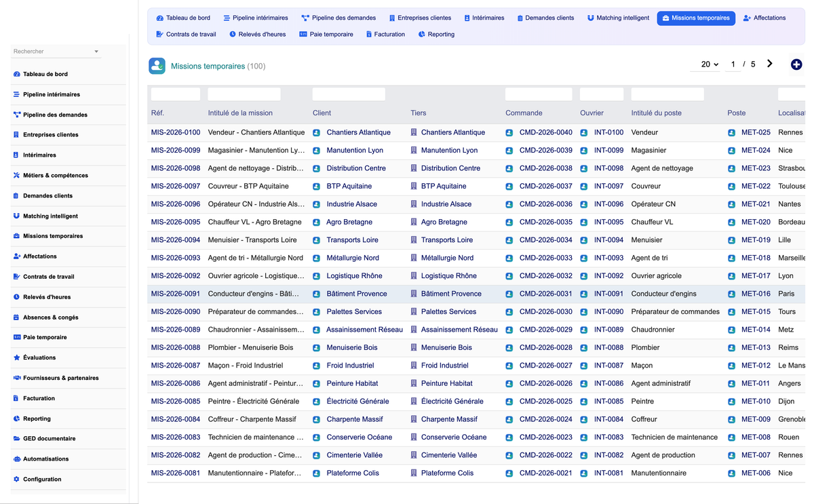The image size is (814, 504).
Task: Open the Relevés d'heures top tab
Action: coord(258,34)
